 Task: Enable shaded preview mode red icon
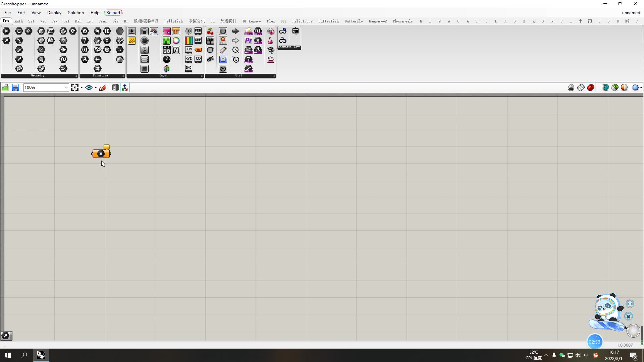591,88
